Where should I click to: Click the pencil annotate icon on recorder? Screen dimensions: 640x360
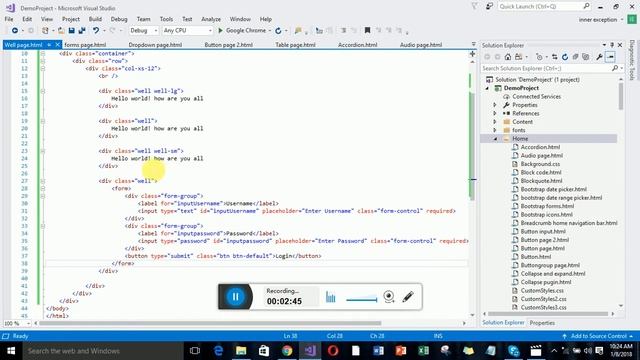[x=408, y=297]
